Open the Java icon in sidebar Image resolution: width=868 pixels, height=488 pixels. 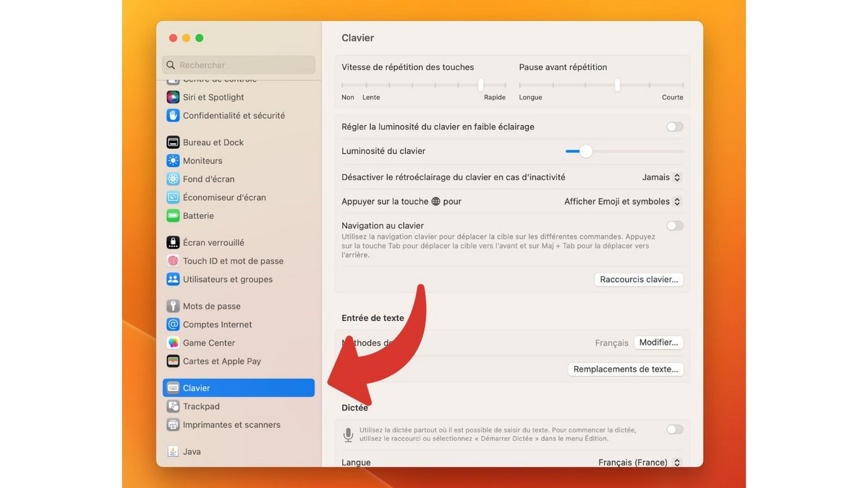coord(173,452)
